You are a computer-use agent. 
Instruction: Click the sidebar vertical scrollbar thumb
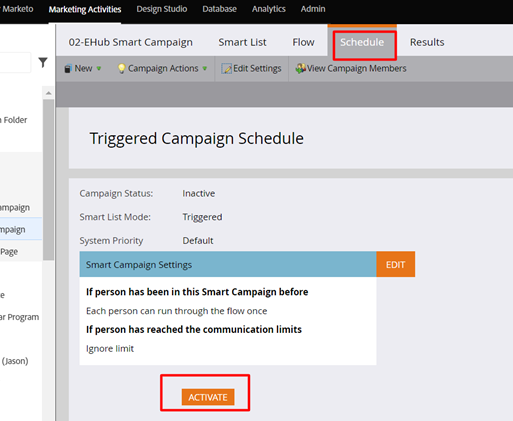click(49, 180)
